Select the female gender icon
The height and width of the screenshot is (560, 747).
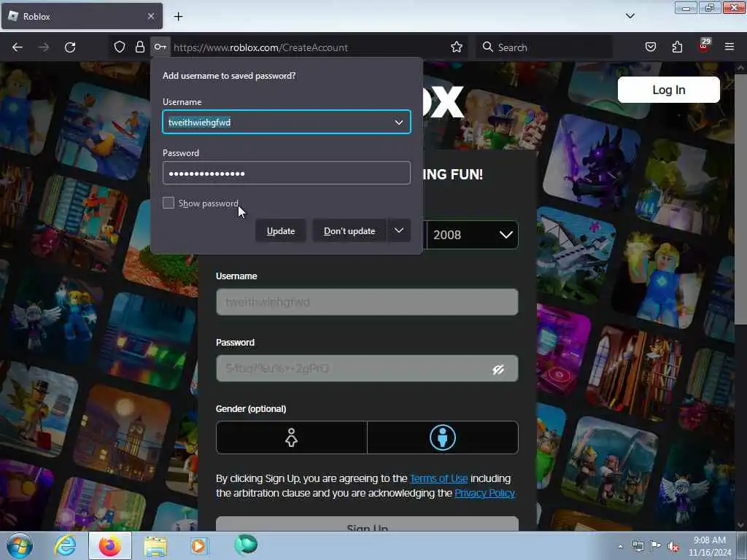click(x=292, y=437)
